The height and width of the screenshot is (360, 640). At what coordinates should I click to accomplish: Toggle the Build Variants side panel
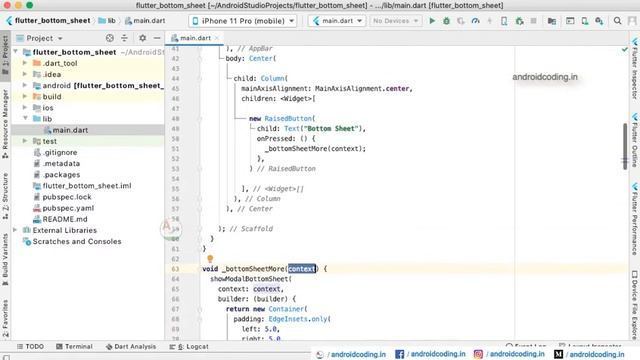(x=5, y=259)
